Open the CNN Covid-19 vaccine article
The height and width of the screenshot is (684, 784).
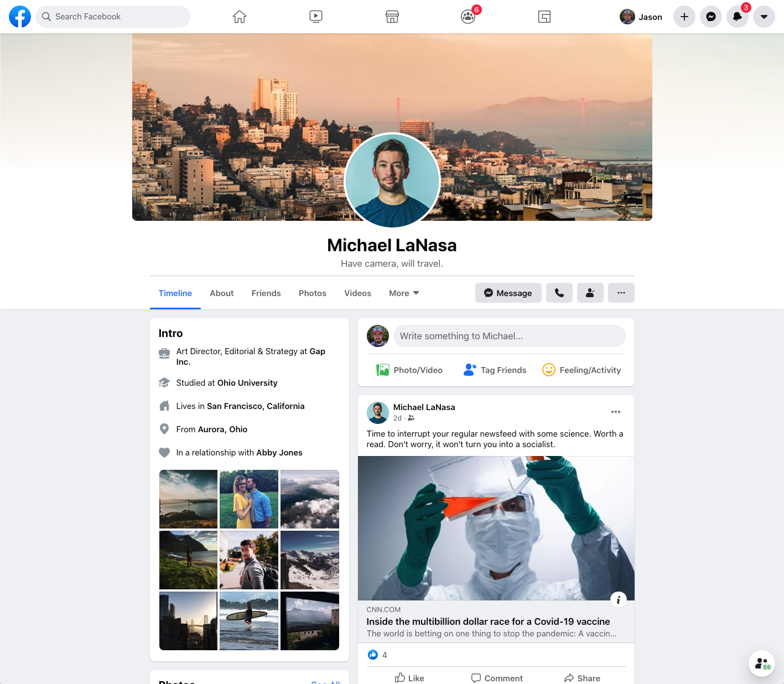[x=488, y=621]
